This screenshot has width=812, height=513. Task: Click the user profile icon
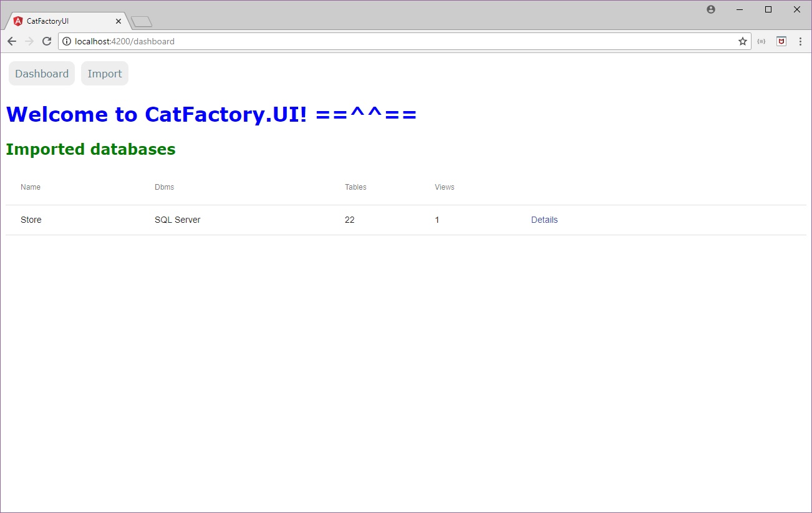tap(711, 9)
